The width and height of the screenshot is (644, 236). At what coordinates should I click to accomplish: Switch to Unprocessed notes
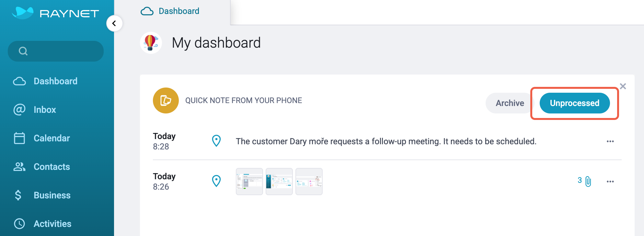pos(575,103)
